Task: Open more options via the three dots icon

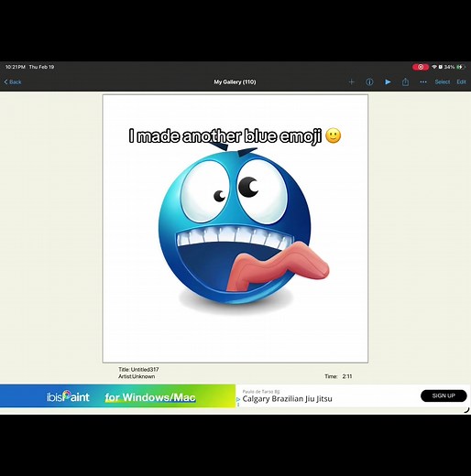Action: [x=423, y=81]
